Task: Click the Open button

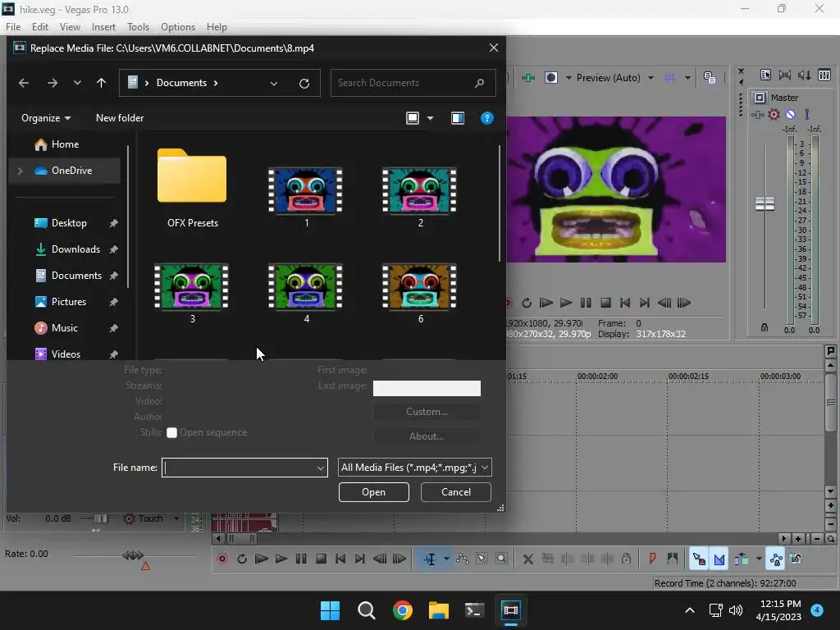Action: (x=374, y=492)
